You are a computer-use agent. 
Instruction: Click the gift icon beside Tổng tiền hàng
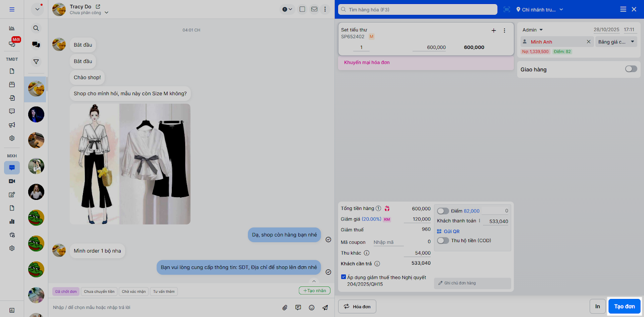(x=387, y=208)
